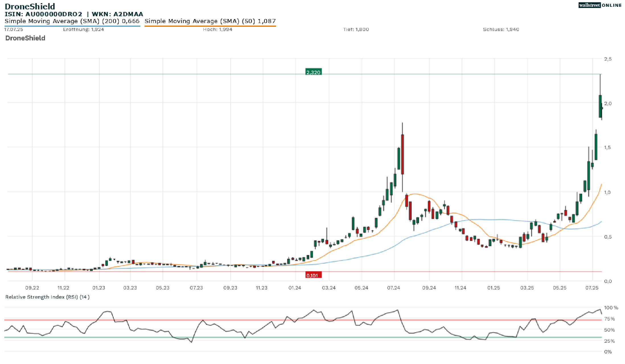Select the ISIN AU000000DRO2 text

[44, 14]
